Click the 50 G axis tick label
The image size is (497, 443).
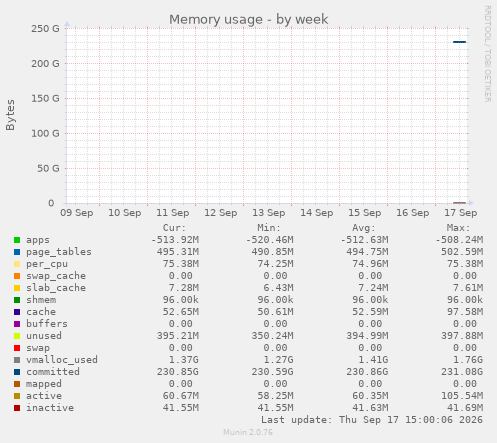[48, 169]
